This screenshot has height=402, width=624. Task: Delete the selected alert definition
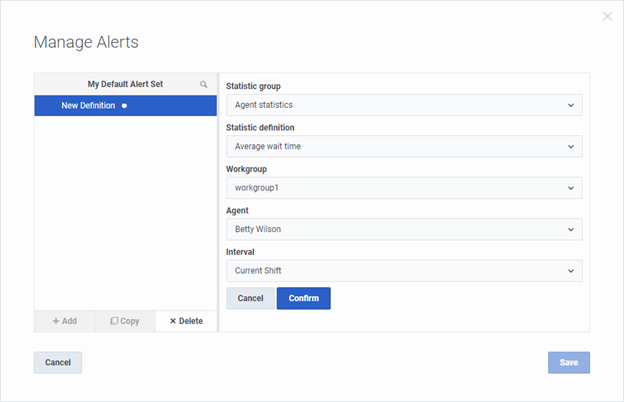click(x=186, y=321)
